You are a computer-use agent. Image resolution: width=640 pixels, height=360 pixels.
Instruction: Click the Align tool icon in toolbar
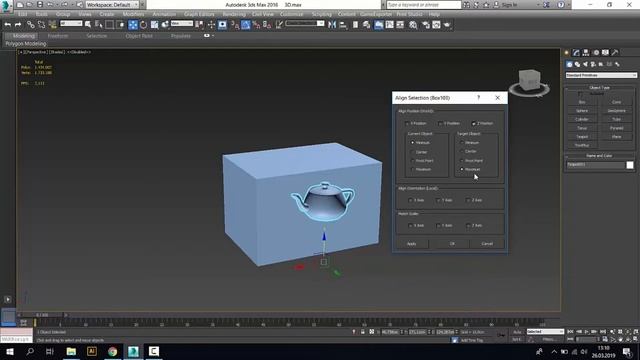[x=343, y=25]
